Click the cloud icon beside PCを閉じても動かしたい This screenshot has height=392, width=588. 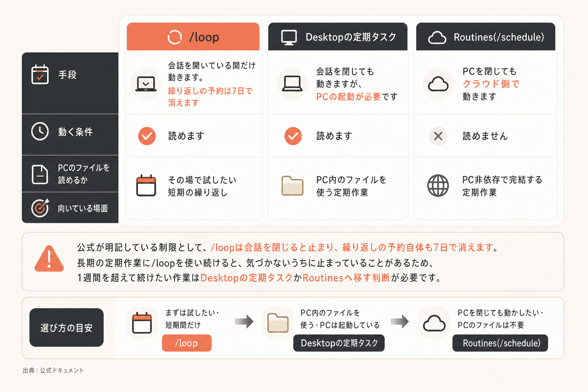[434, 323]
